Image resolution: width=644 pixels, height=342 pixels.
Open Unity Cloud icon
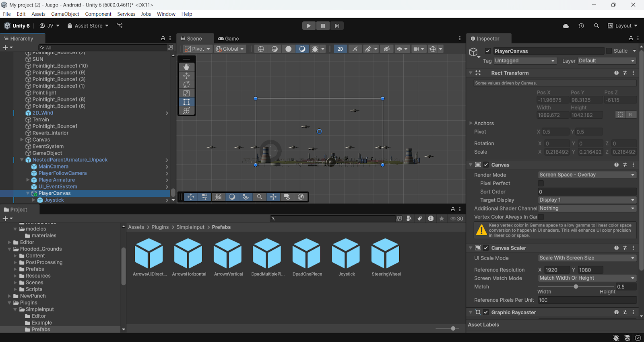click(566, 26)
